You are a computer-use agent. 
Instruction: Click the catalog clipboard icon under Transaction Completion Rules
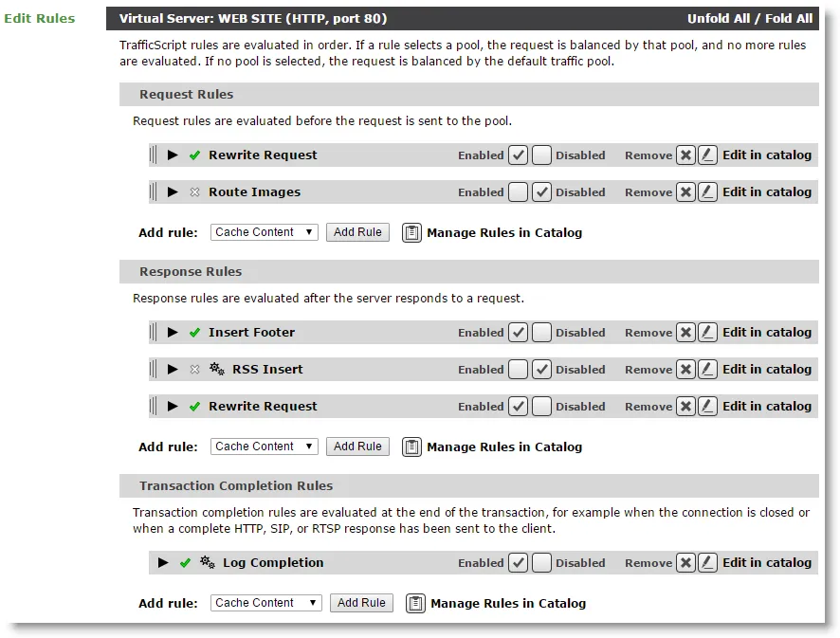pos(415,603)
